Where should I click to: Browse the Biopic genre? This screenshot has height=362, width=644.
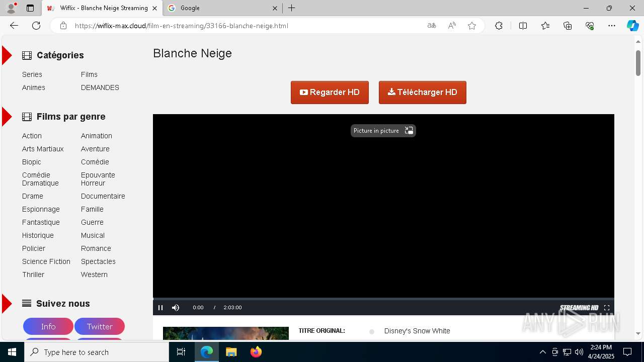pos(32,162)
